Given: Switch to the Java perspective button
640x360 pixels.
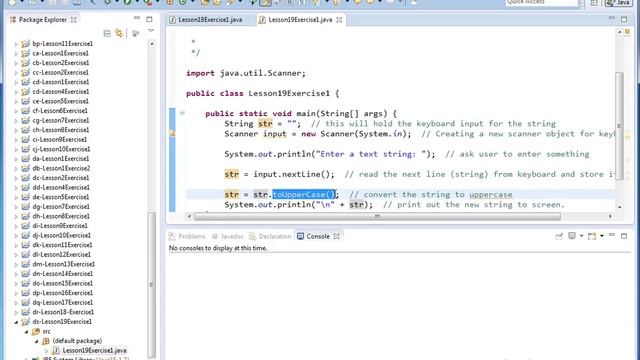Looking at the screenshot, I should [x=619, y=3].
